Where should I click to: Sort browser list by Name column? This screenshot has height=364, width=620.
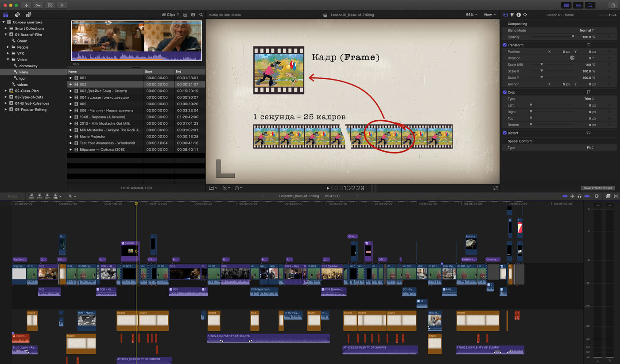pos(105,71)
